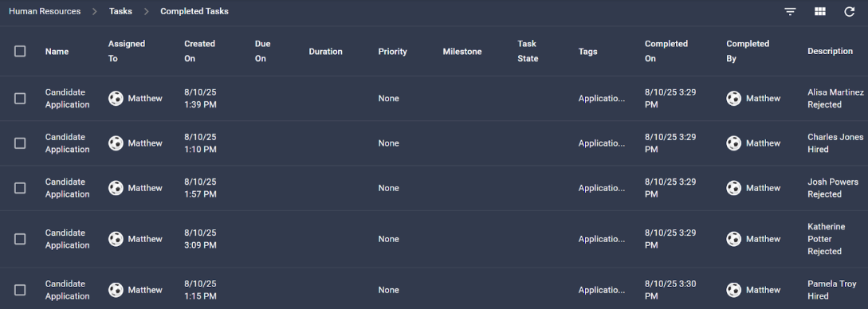Click the Completed On column header

[666, 51]
